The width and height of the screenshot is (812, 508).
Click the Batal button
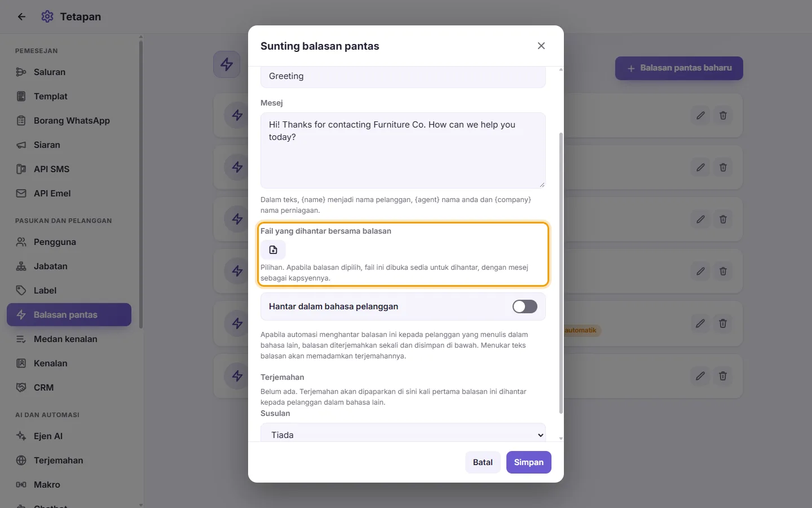pyautogui.click(x=483, y=462)
